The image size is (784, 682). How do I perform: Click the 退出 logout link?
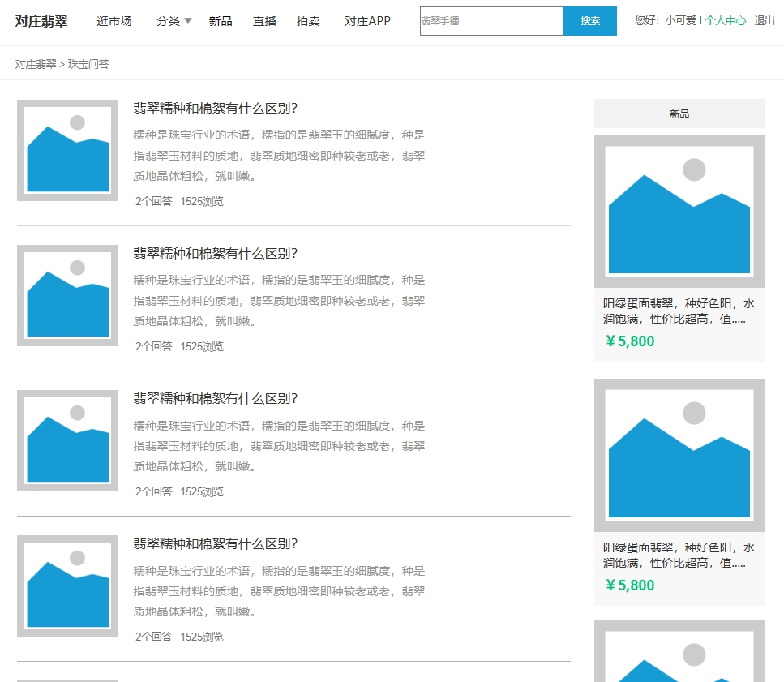click(764, 20)
